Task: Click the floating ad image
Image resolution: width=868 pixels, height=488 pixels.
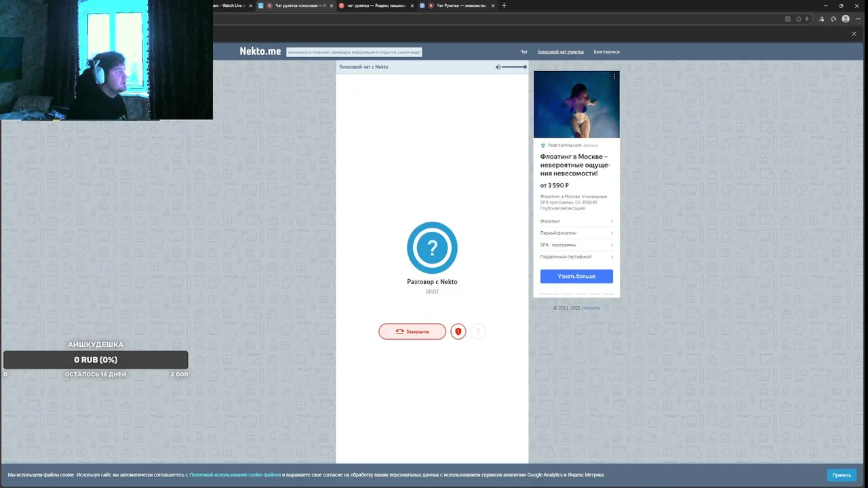Action: click(x=576, y=104)
